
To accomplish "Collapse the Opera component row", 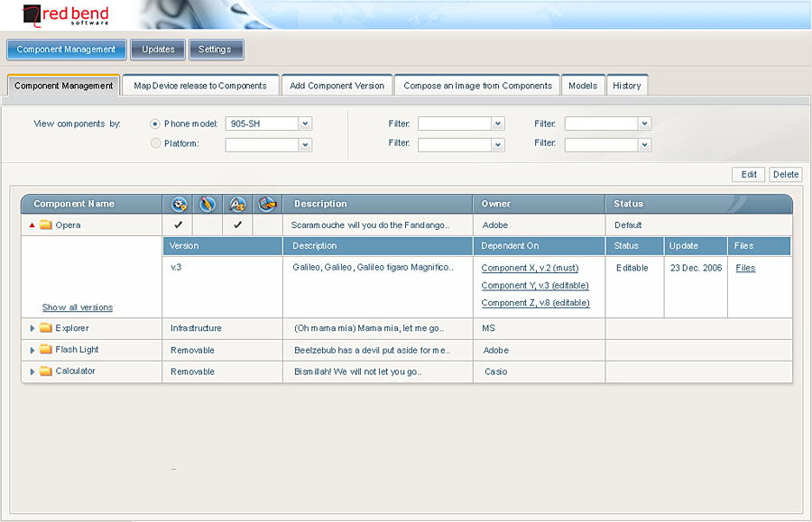I will (32, 225).
